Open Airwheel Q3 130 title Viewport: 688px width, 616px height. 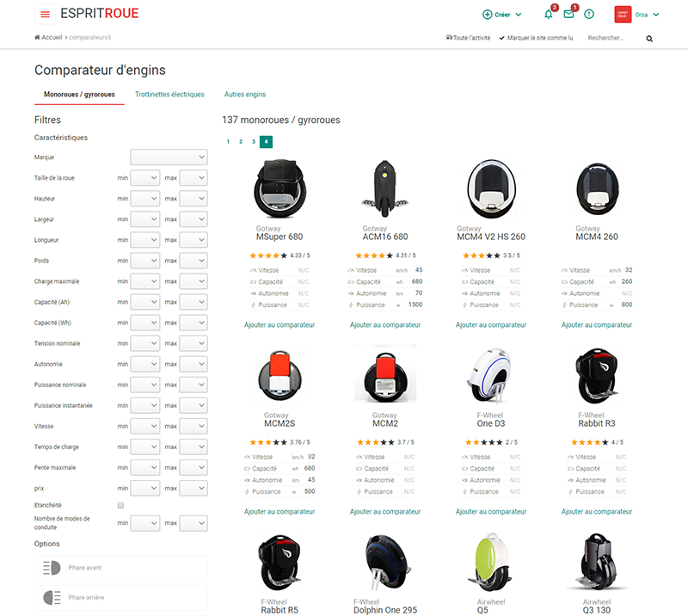coord(597,610)
